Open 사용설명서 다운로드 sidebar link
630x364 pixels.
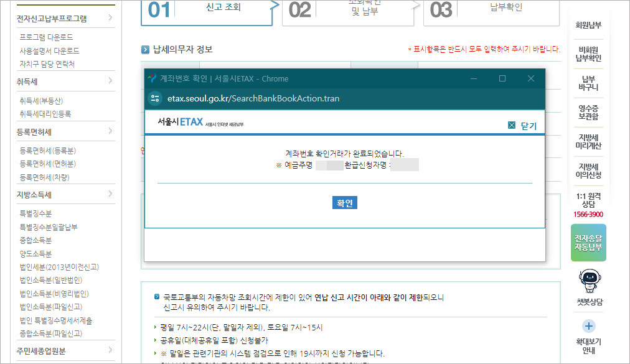[49, 51]
